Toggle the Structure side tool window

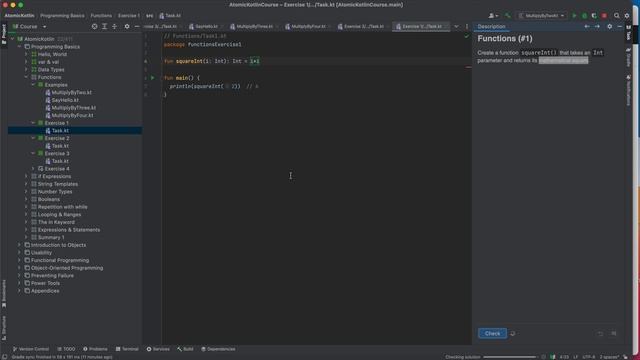tap(4, 329)
